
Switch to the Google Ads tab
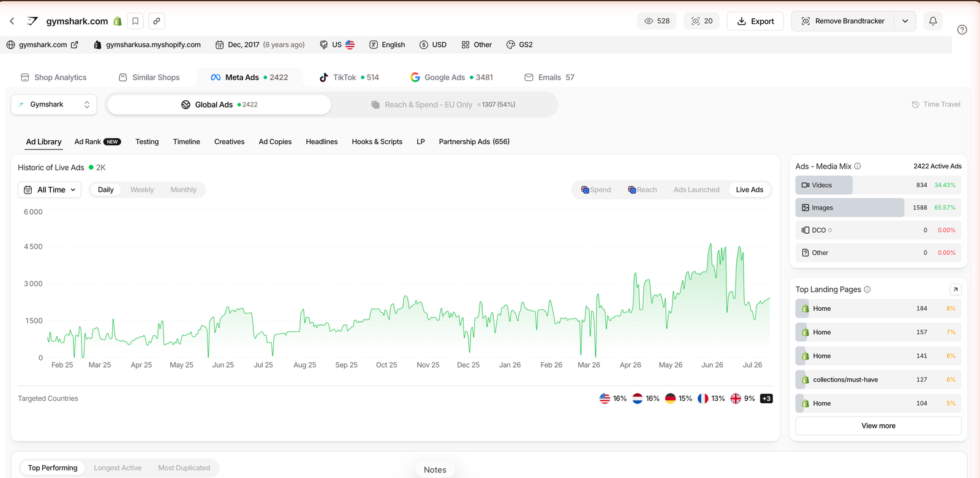click(451, 78)
